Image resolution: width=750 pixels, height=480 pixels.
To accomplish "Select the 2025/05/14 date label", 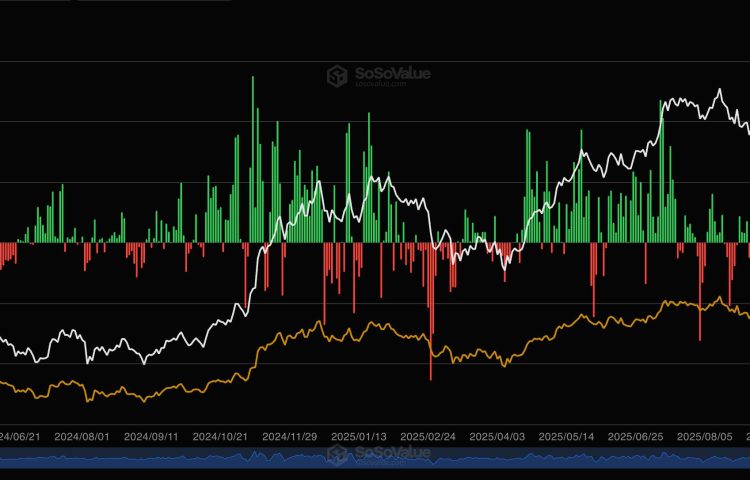I will (x=566, y=437).
